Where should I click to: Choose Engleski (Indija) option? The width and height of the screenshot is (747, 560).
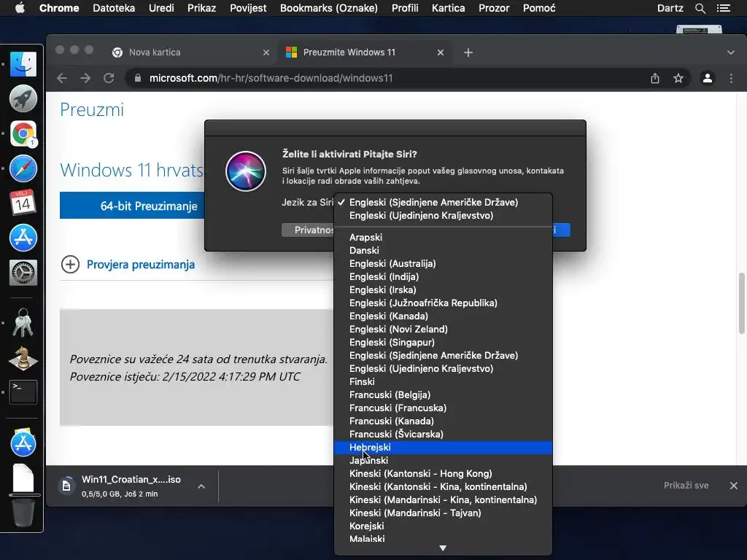pos(443,276)
